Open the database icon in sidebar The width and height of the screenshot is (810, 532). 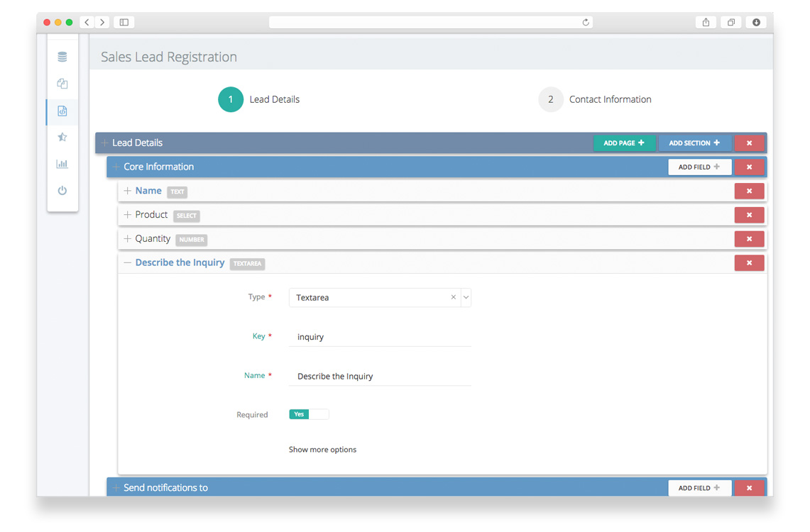(62, 57)
